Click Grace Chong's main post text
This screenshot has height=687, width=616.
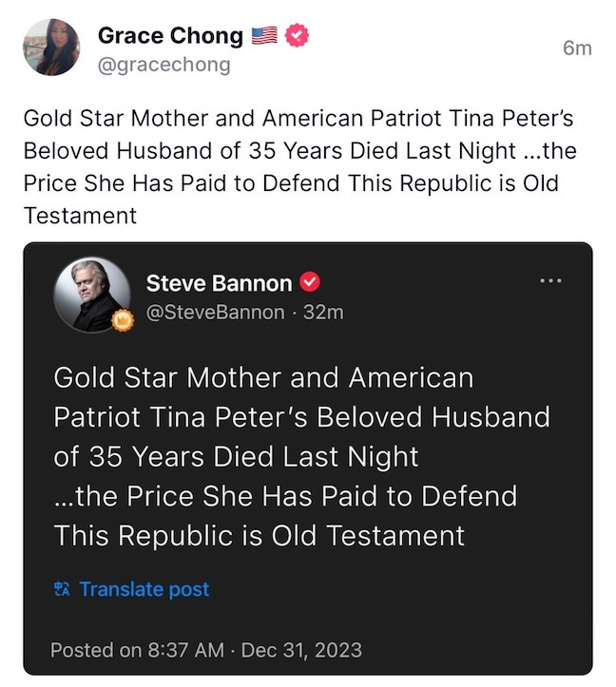tap(298, 167)
